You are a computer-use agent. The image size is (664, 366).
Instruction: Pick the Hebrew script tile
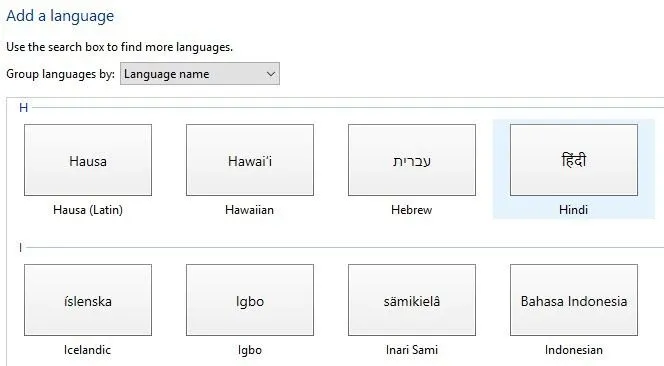412,160
